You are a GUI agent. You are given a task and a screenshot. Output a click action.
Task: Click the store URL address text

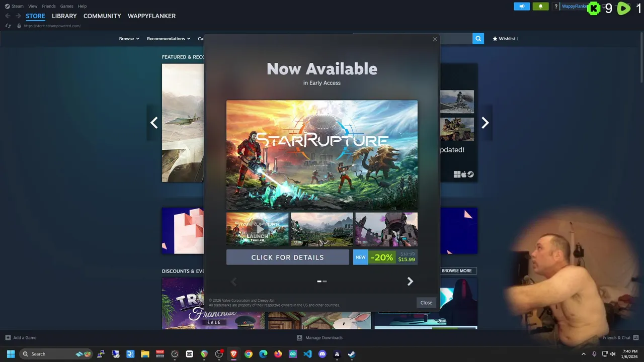(52, 26)
